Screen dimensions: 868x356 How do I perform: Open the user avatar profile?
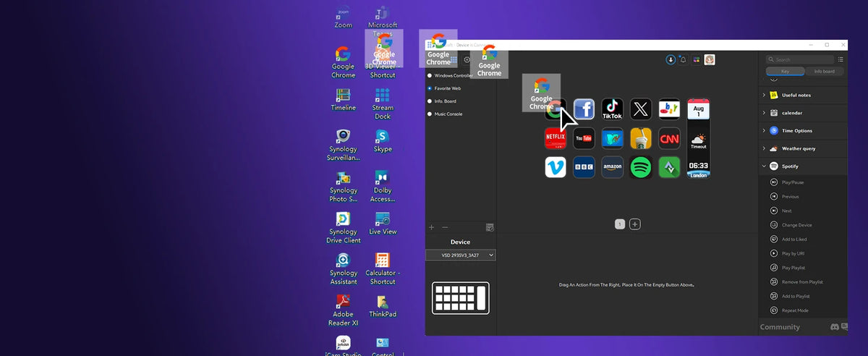[710, 59]
